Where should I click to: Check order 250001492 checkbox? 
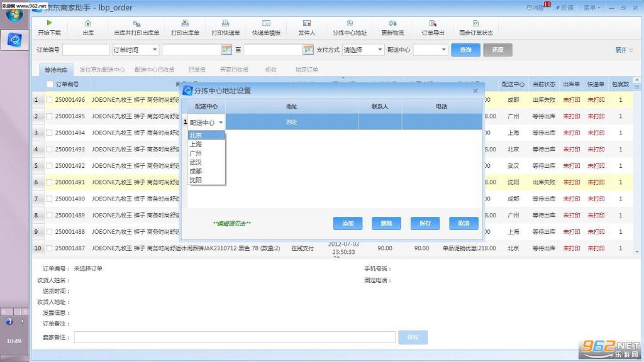click(x=49, y=166)
